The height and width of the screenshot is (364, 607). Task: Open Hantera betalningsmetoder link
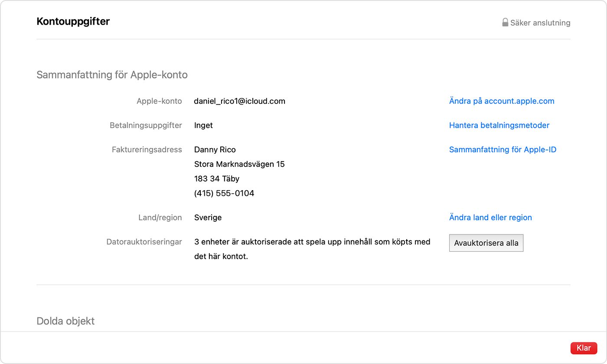(499, 125)
